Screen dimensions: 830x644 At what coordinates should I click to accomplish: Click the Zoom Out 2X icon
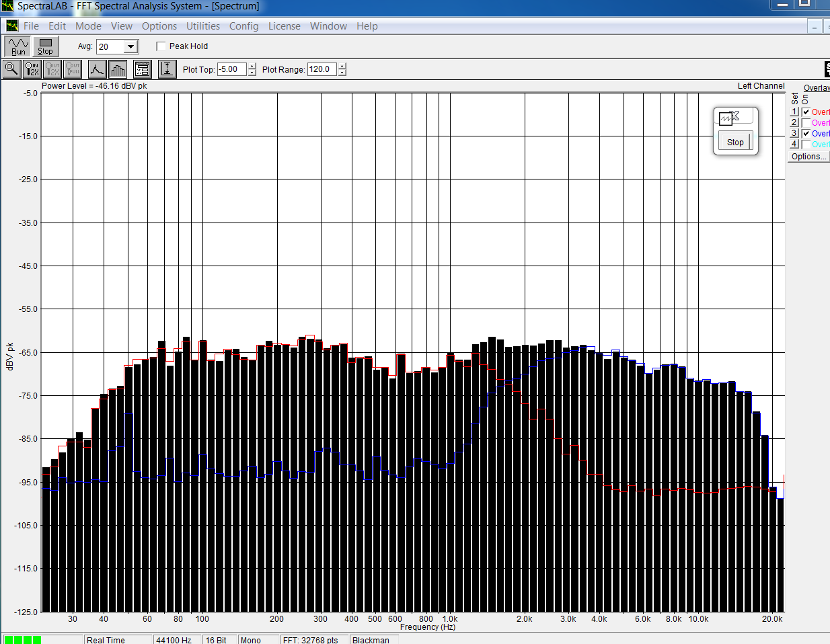pyautogui.click(x=52, y=69)
